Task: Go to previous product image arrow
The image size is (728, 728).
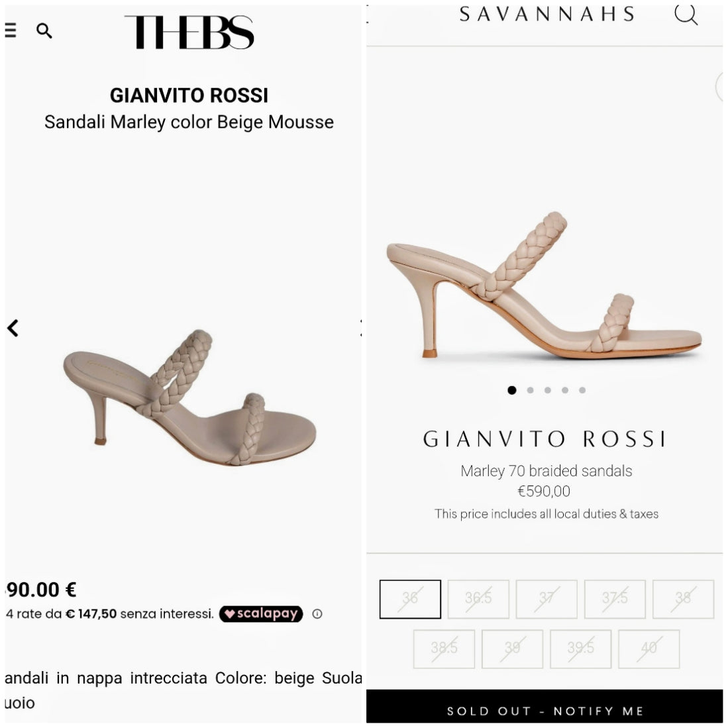Action: point(13,328)
